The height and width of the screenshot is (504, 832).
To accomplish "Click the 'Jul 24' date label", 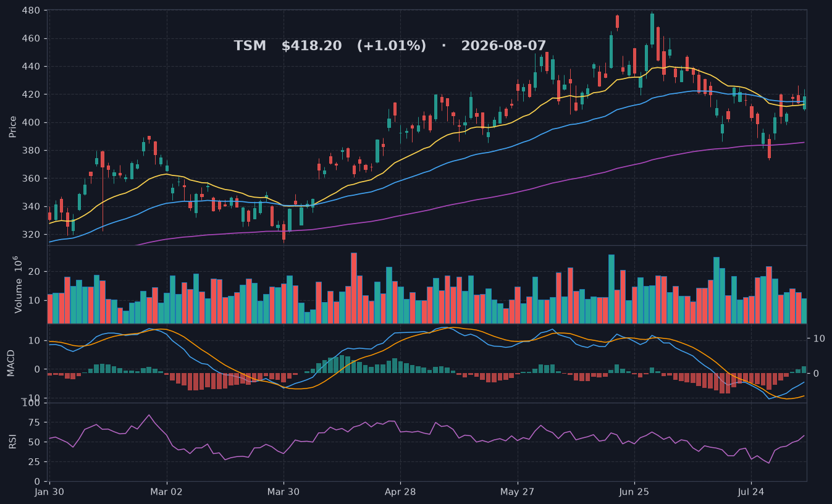I will (751, 493).
